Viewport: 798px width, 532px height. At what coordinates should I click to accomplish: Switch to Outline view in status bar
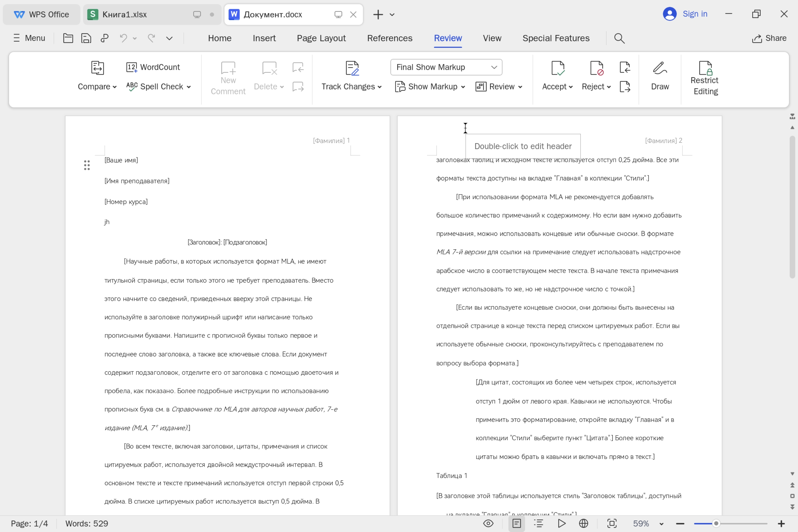[538, 523]
